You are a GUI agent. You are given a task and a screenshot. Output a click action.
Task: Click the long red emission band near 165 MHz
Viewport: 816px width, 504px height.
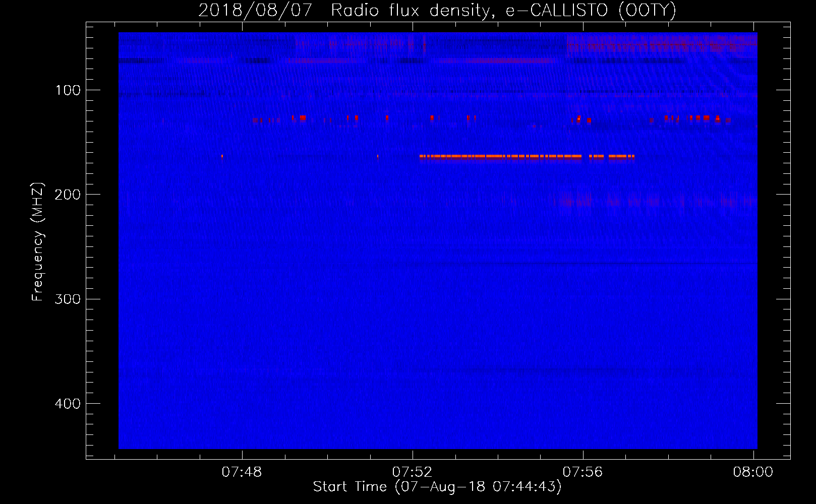point(527,157)
